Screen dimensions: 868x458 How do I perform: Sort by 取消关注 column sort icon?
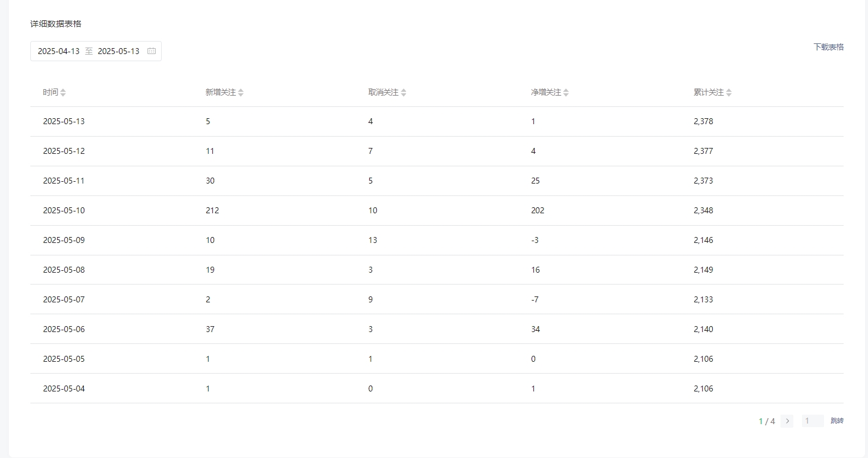click(x=404, y=93)
